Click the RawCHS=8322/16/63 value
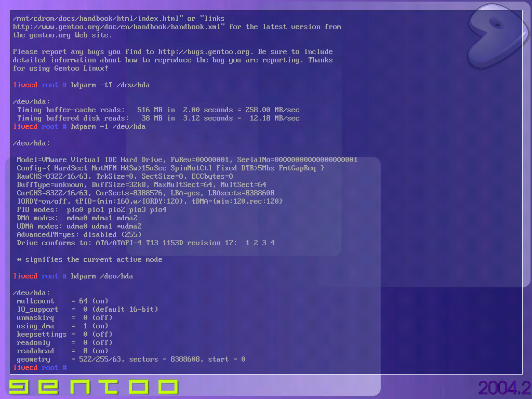The image size is (532, 399). [54, 177]
